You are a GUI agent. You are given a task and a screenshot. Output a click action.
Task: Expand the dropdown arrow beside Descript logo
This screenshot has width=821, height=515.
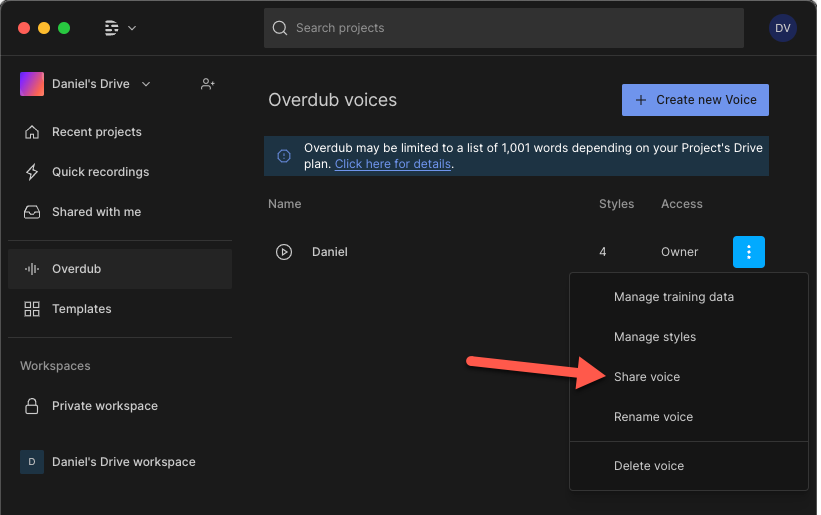(132, 28)
